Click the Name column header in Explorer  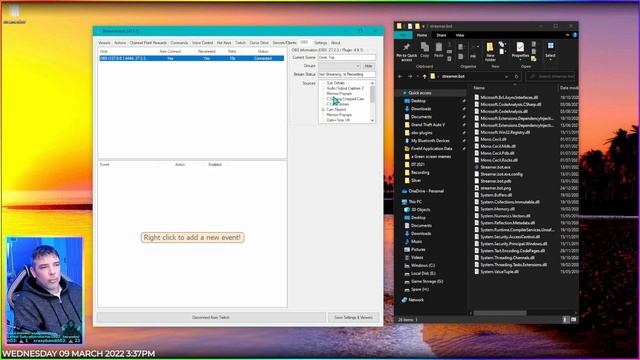479,88
